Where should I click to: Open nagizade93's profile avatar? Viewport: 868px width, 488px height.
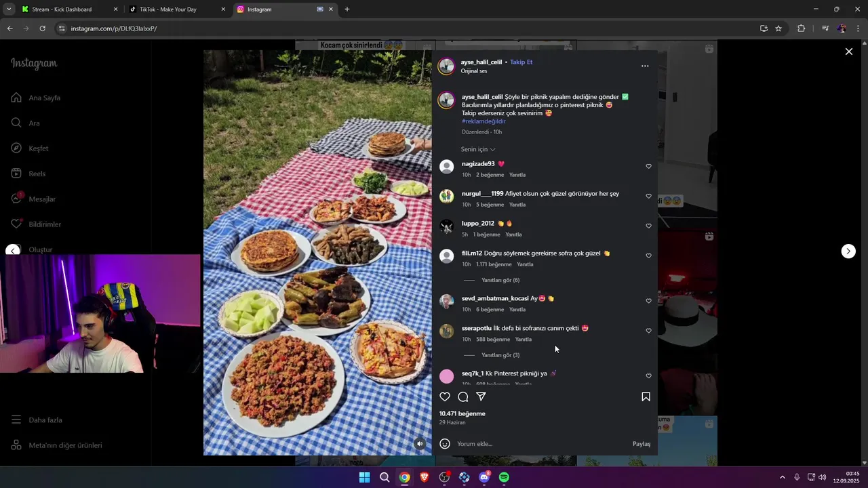point(446,167)
